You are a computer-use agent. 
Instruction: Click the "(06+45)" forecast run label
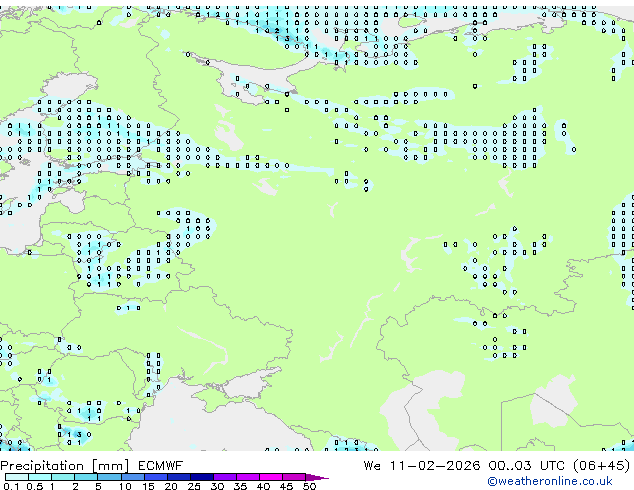point(602,466)
